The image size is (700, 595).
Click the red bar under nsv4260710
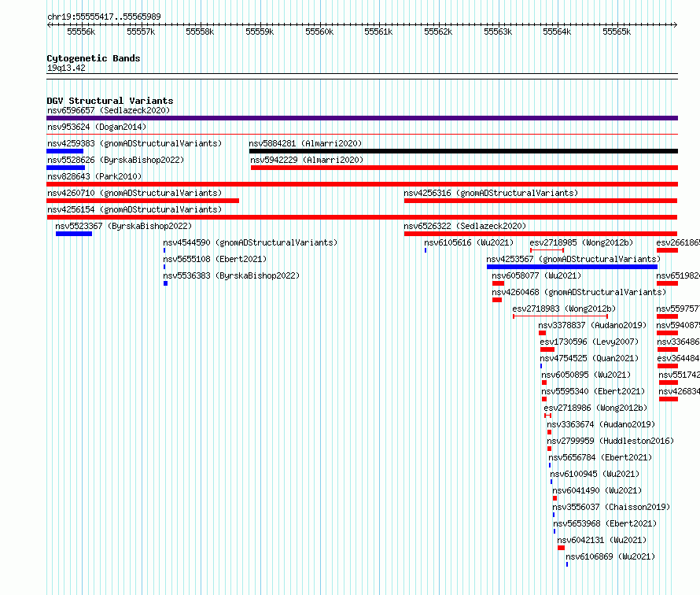click(143, 201)
